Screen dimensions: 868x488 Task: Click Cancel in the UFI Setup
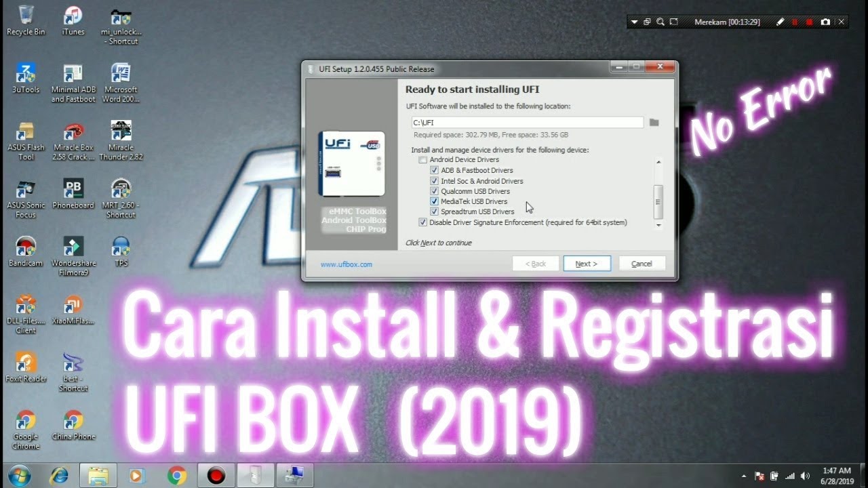point(642,264)
